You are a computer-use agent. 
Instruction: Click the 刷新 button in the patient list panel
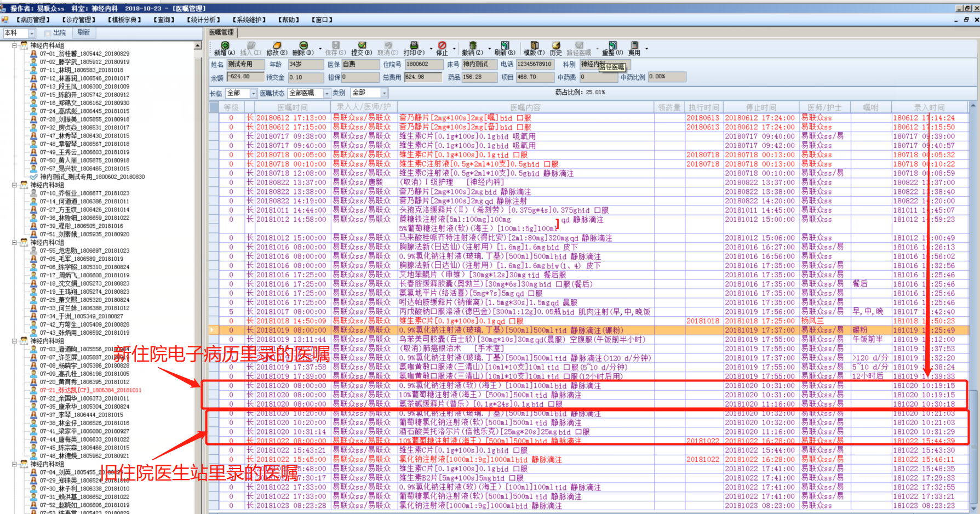coord(84,33)
